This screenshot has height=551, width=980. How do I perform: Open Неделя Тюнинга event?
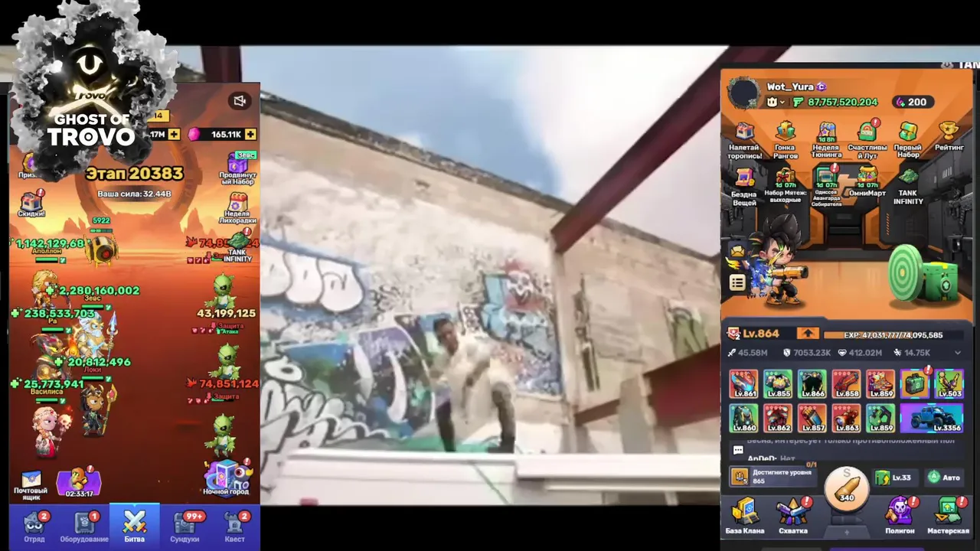[826, 142]
